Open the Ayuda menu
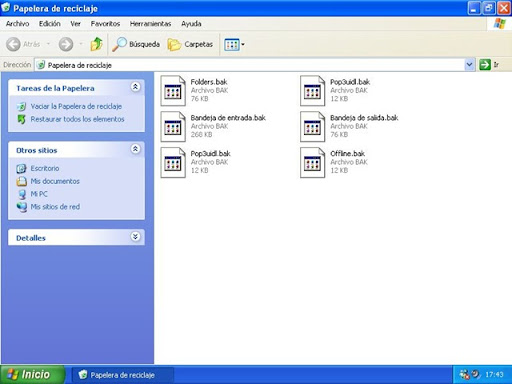The width and height of the screenshot is (512, 384). click(x=191, y=24)
